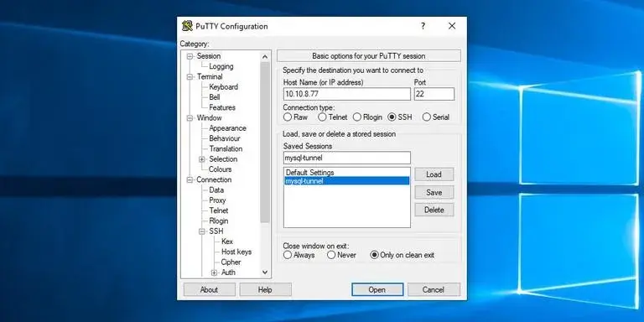Click the Cancel button

(434, 289)
